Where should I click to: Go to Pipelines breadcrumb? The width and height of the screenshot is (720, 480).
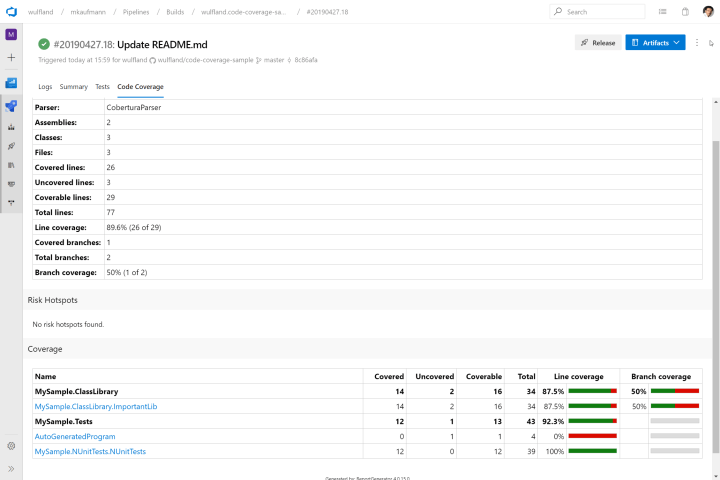[x=136, y=12]
